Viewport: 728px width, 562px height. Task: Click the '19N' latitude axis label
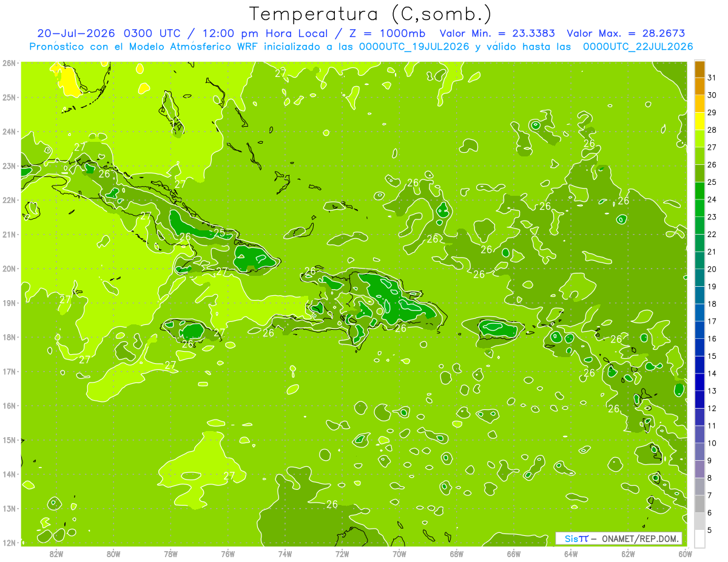pos(9,303)
